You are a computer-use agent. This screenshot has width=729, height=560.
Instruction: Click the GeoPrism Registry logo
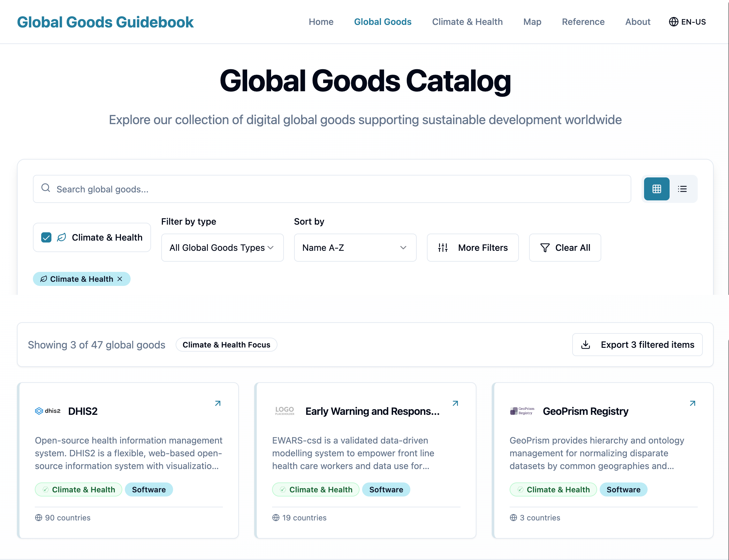pyautogui.click(x=522, y=411)
